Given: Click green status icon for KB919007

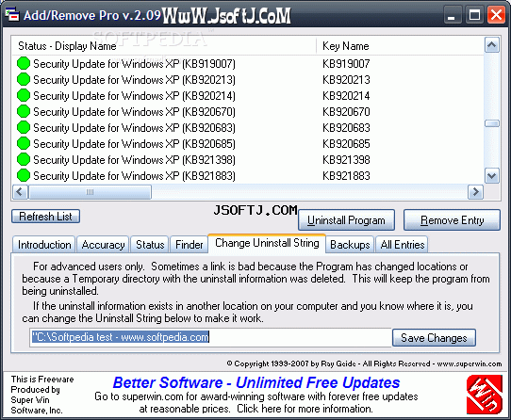Looking at the screenshot, I should click(x=24, y=63).
